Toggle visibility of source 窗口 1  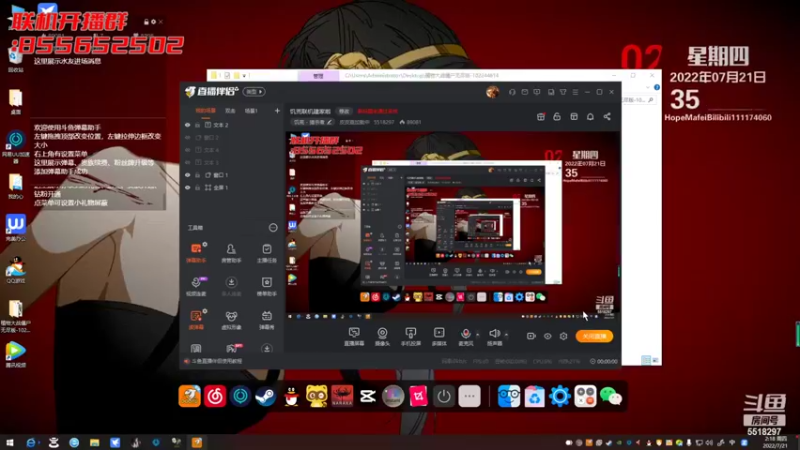[188, 175]
